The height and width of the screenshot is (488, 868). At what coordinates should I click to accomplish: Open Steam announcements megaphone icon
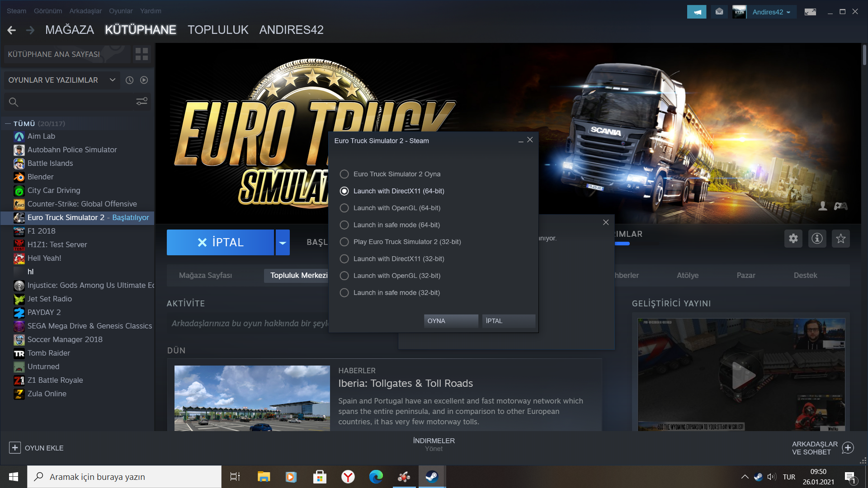pyautogui.click(x=696, y=12)
